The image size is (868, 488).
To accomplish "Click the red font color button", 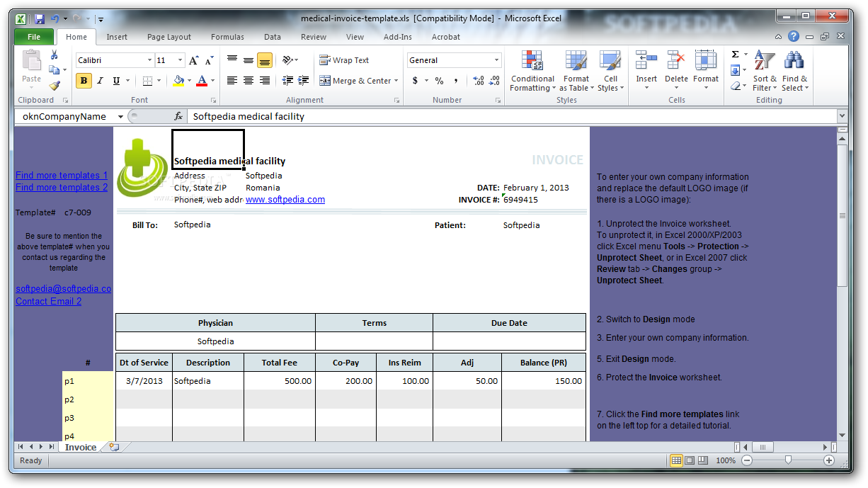I will tap(202, 81).
